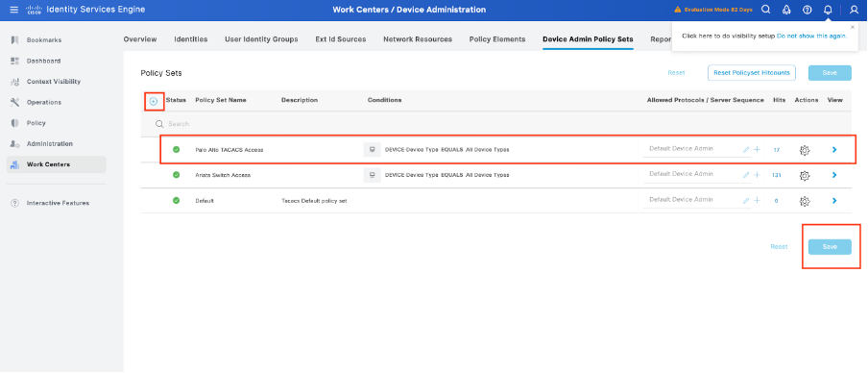Click the top Save button
This screenshot has width=868, height=373.
(x=830, y=73)
